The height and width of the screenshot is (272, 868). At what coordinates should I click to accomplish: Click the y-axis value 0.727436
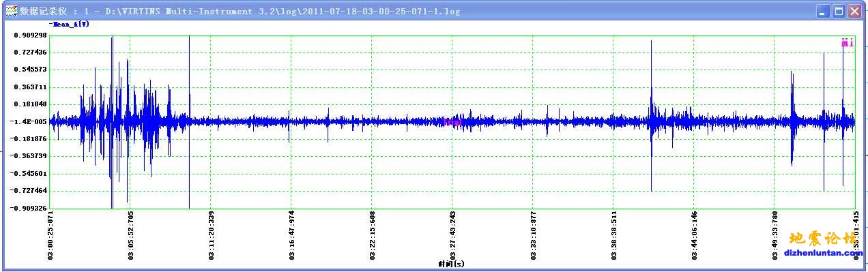coord(29,52)
